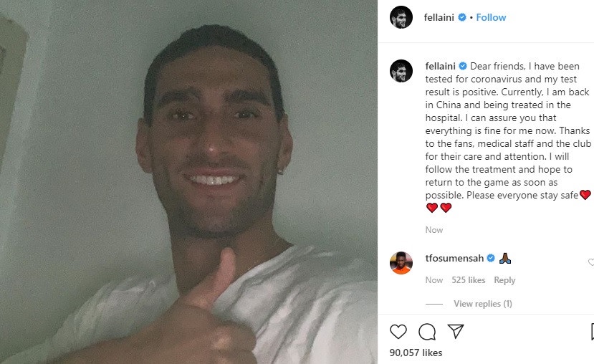Click the selfie photo
Viewport: 594px width, 364px height.
point(188,182)
